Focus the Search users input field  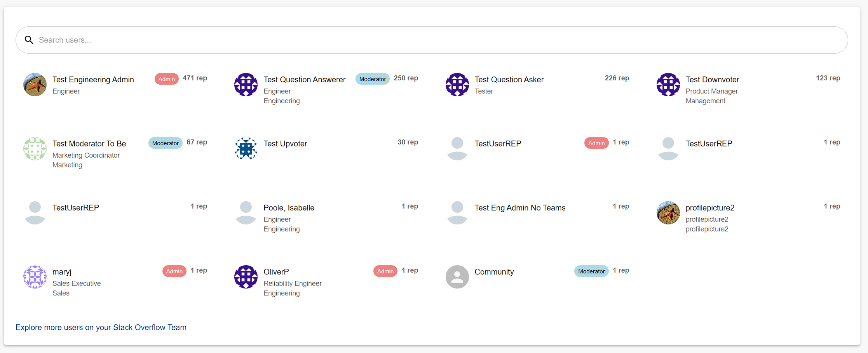[x=432, y=40]
